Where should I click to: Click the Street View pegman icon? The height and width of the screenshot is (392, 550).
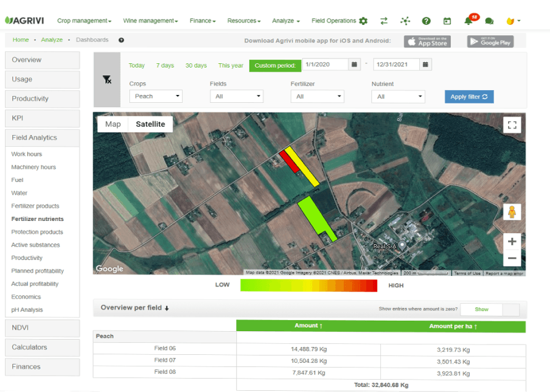click(x=512, y=212)
